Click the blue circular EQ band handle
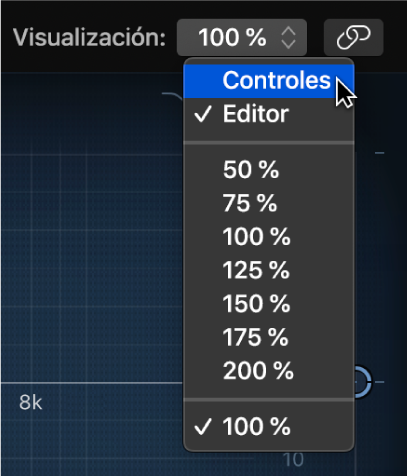This screenshot has width=407, height=476. (362, 382)
